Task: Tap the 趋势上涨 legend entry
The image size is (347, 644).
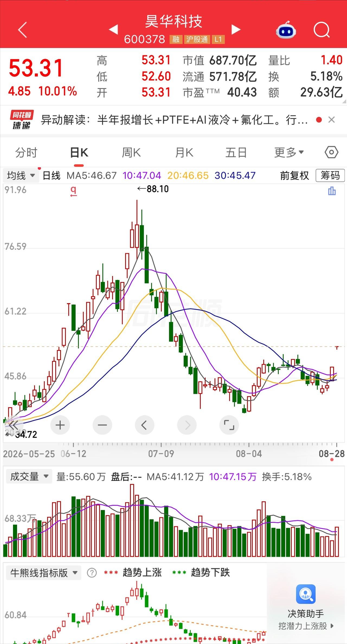Action: [x=133, y=572]
